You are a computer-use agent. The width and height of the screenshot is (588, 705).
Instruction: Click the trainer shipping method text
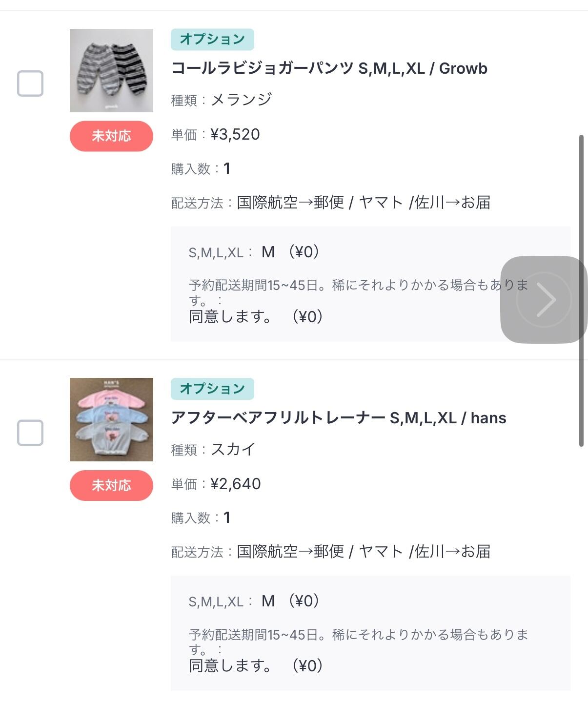pyautogui.click(x=364, y=552)
